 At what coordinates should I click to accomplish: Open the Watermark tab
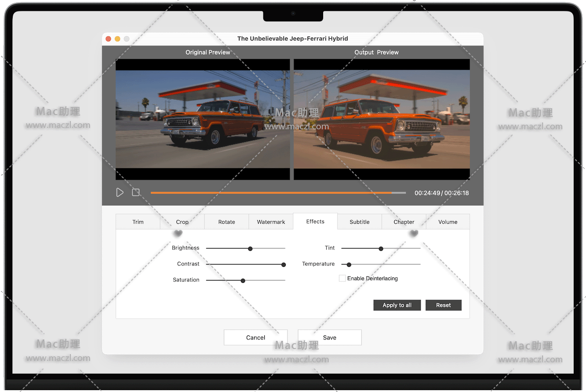tap(271, 222)
